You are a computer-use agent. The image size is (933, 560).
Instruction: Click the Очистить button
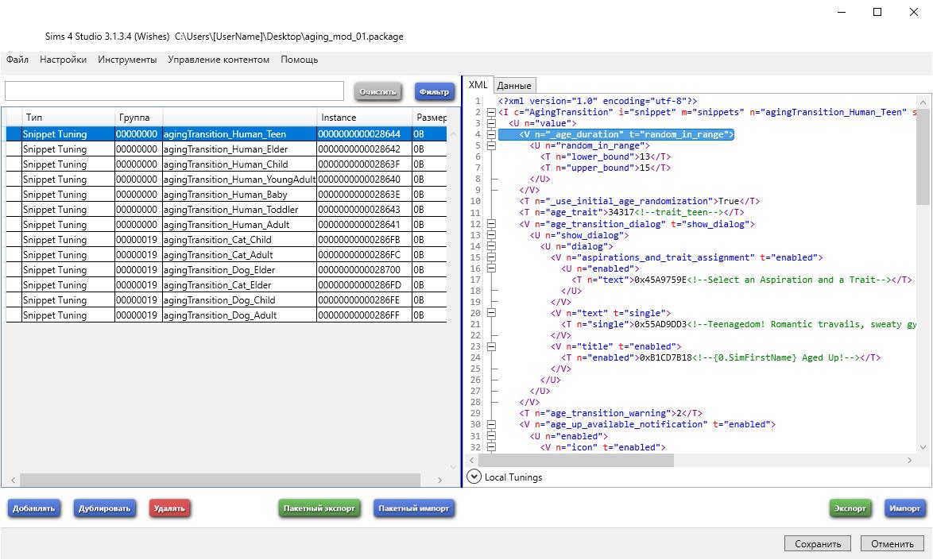377,92
